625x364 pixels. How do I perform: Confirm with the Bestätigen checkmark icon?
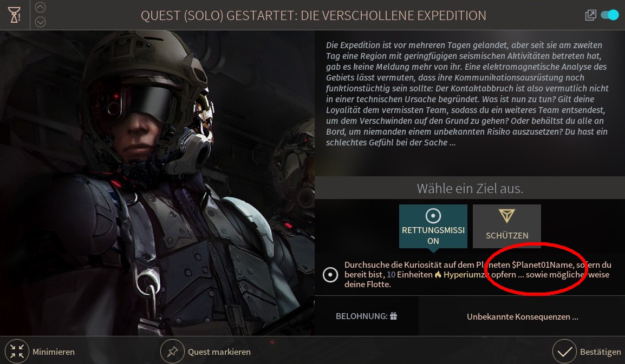tap(564, 351)
